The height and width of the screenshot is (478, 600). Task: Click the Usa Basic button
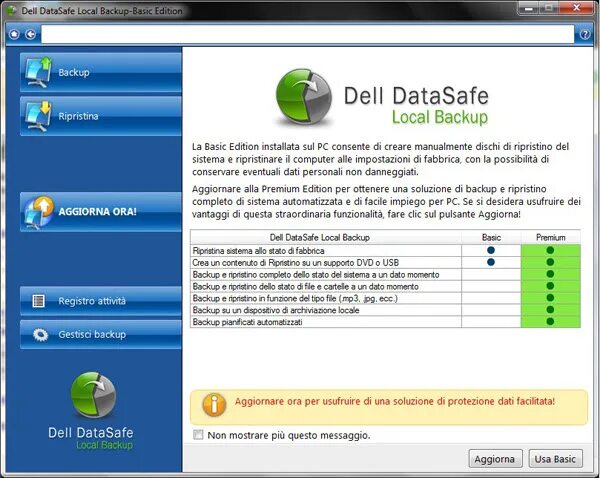point(555,458)
